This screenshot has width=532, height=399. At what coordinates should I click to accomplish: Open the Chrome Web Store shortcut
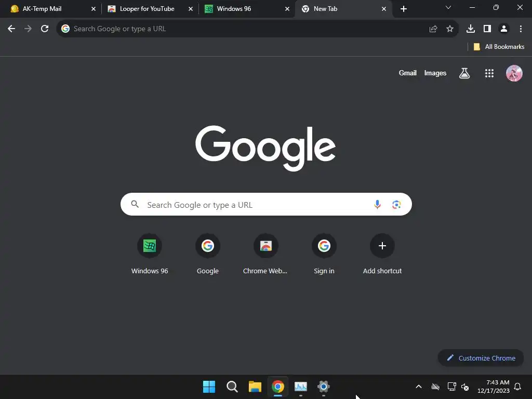[x=265, y=254]
